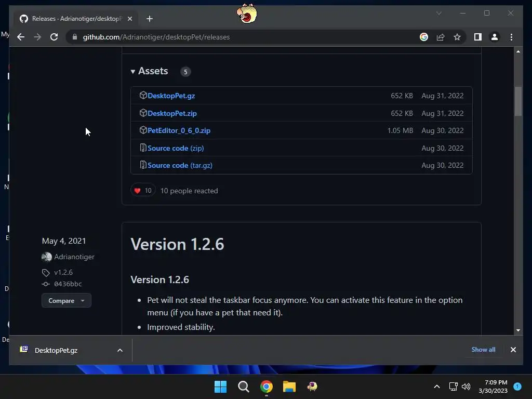
Task: Open the Google icon in address bar
Action: click(x=424, y=37)
